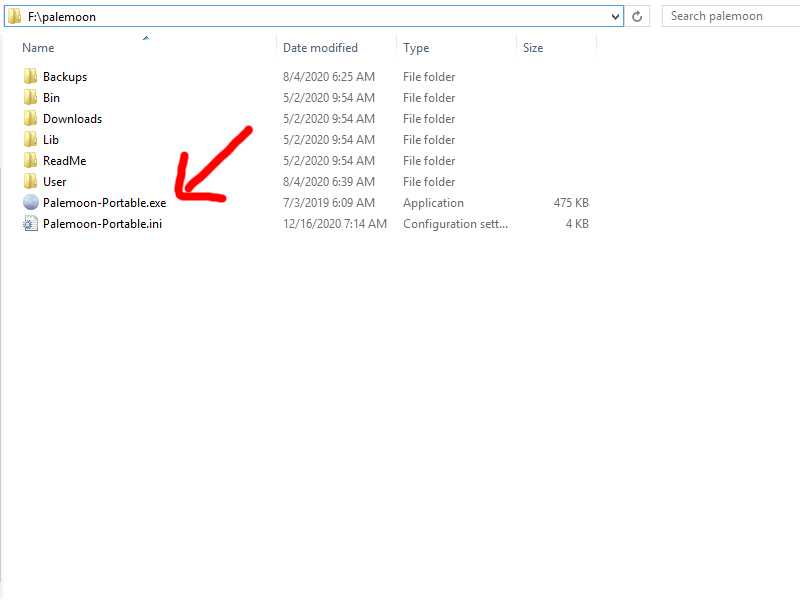Select the Backups folder icon
The width and height of the screenshot is (800, 600).
click(30, 77)
